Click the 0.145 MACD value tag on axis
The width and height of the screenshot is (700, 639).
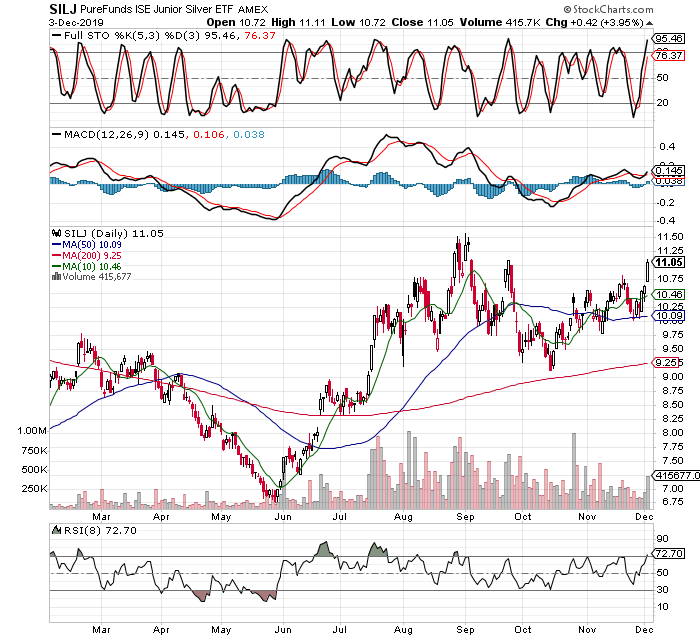coord(669,171)
